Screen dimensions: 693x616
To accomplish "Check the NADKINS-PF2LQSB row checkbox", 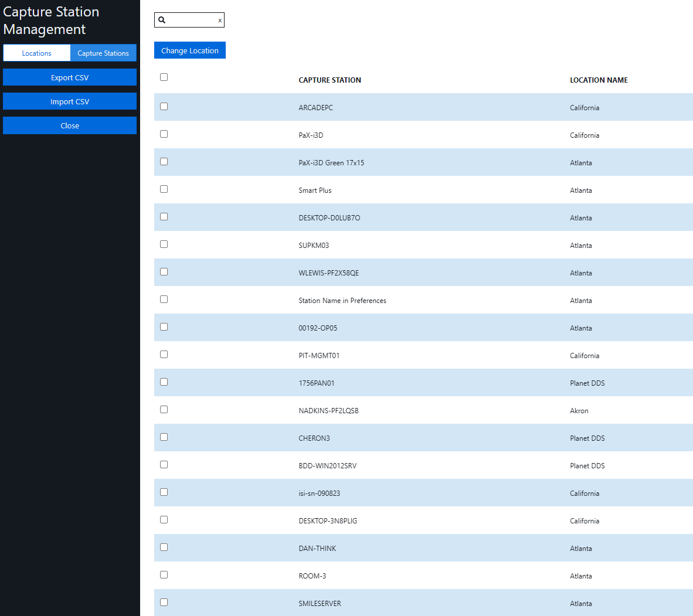I will point(164,410).
